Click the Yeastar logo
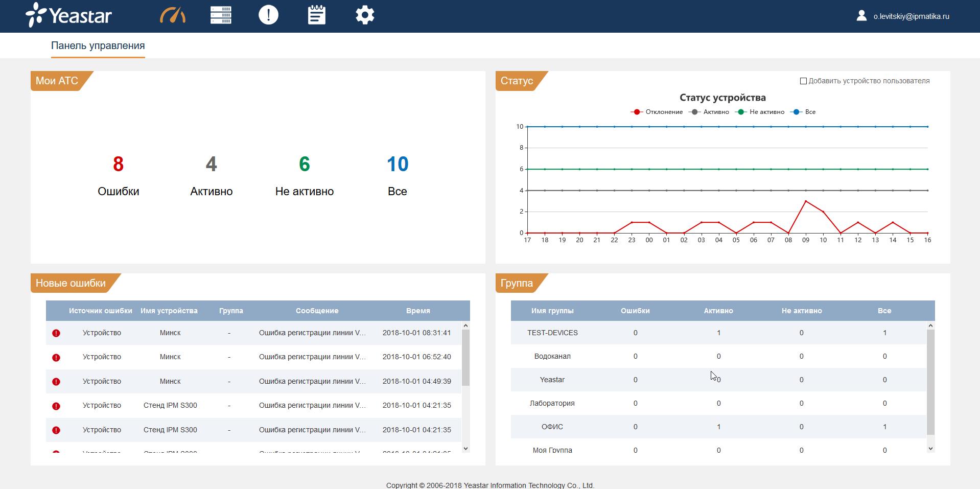Viewport: 980px width, 489px height. tap(69, 15)
